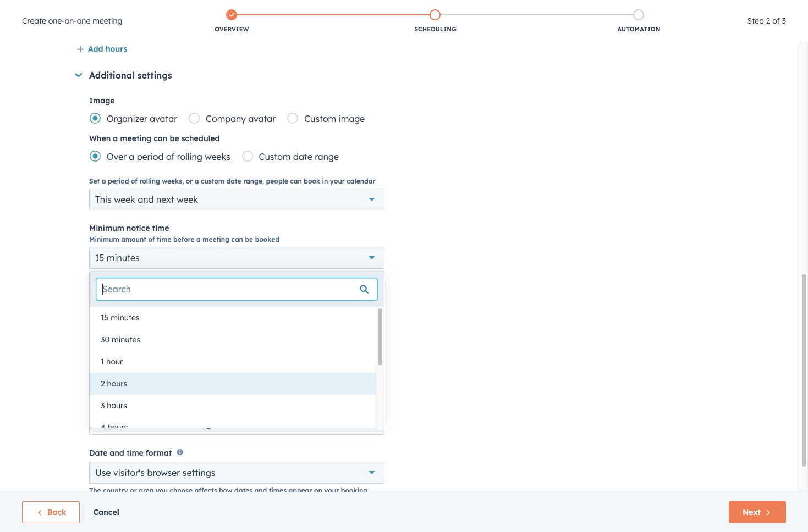This screenshot has height=532, width=808.
Task: Click the Create one-on-one meeting title
Action: tap(72, 21)
